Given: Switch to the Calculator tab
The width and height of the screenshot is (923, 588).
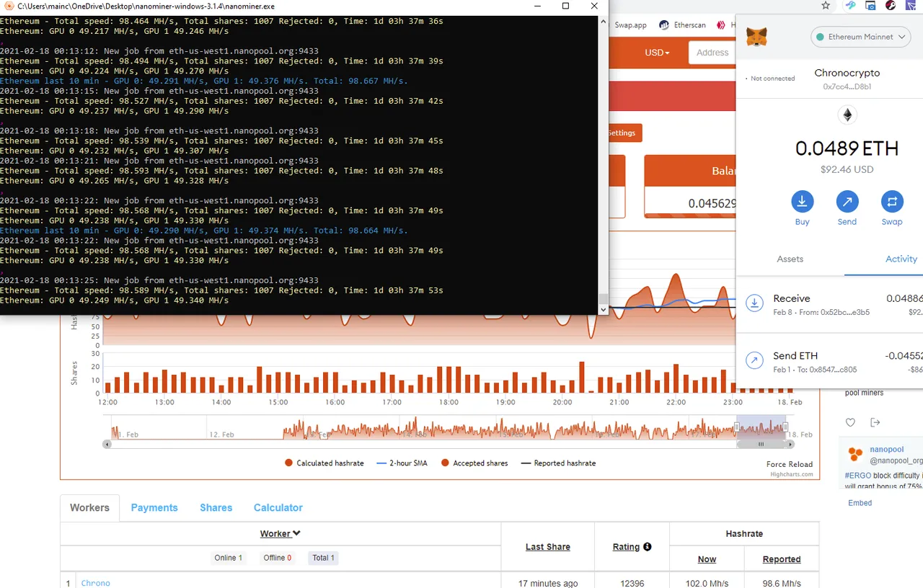Looking at the screenshot, I should (x=278, y=507).
